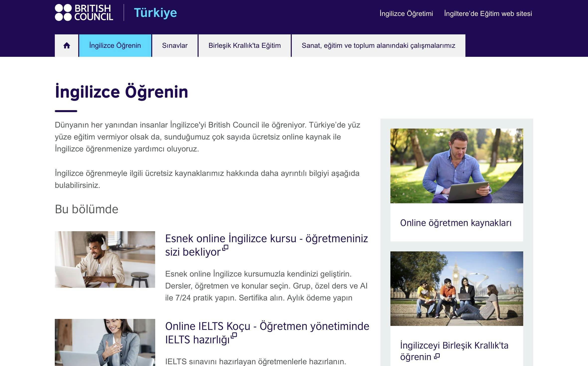
Task: Click Online öğretmen kaynakları card title
Action: click(x=456, y=223)
